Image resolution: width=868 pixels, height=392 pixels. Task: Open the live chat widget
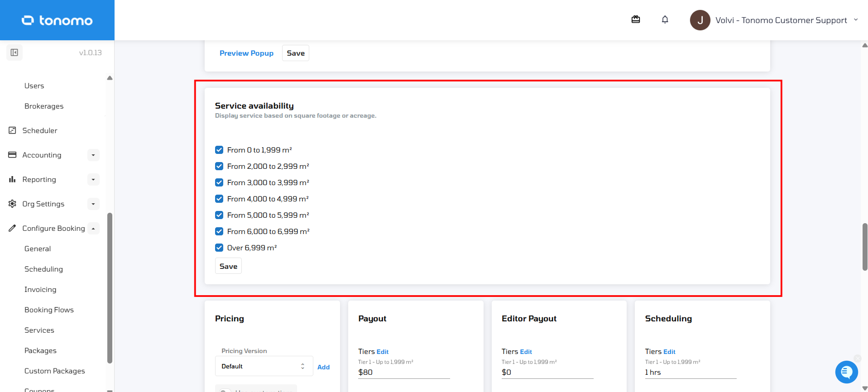click(846, 372)
